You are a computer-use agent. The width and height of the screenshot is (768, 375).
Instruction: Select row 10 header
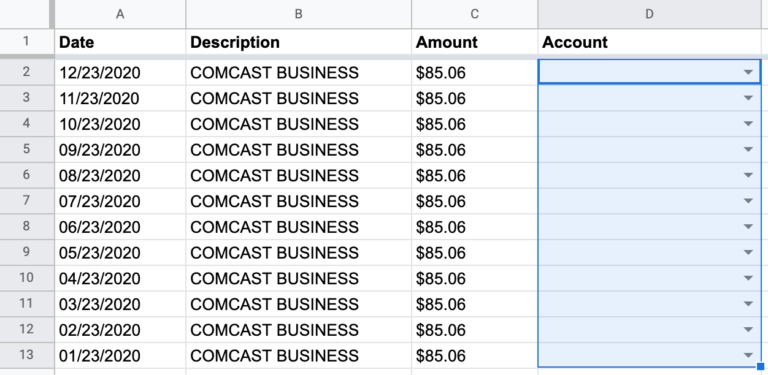pos(26,278)
